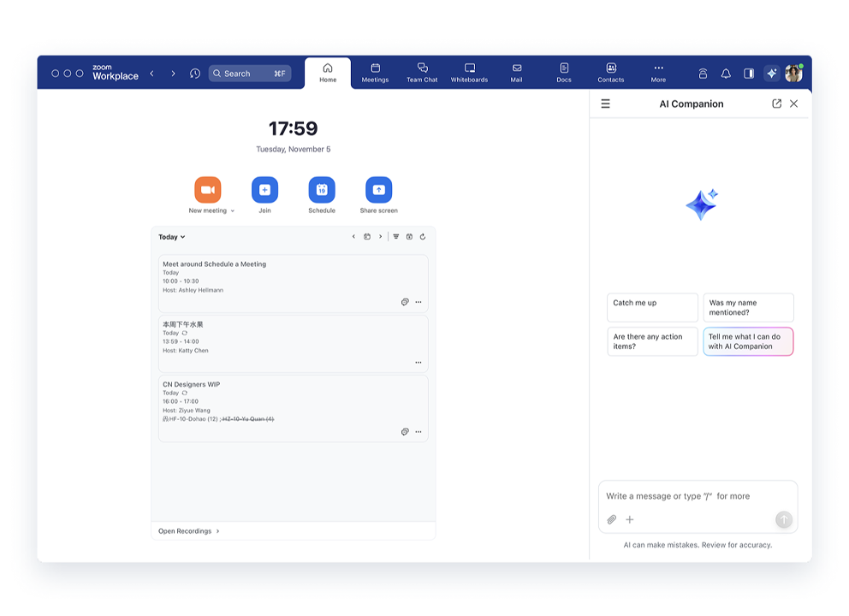The height and width of the screenshot is (616, 849).
Task: Go to next day in calendar panel
Action: [380, 236]
